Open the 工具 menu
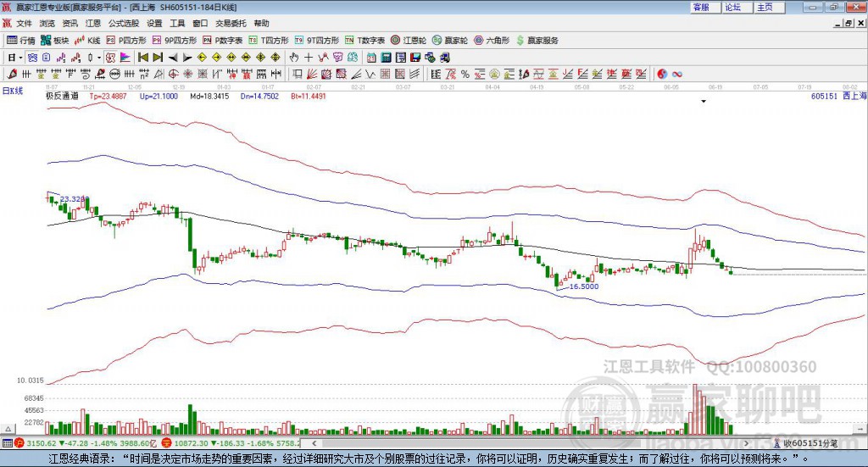 click(177, 23)
